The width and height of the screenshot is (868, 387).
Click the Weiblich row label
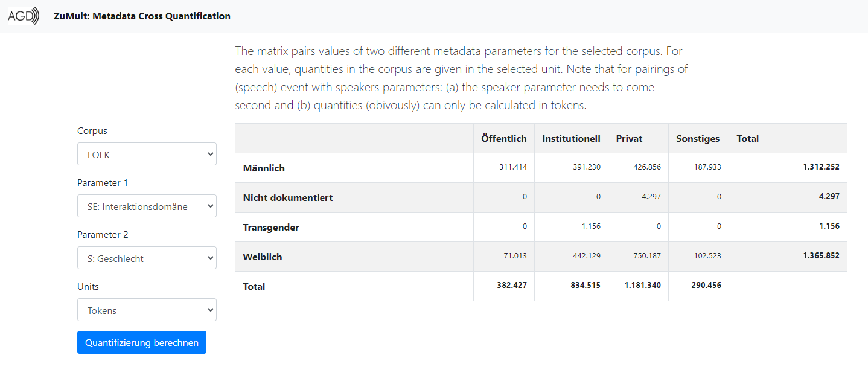(263, 257)
